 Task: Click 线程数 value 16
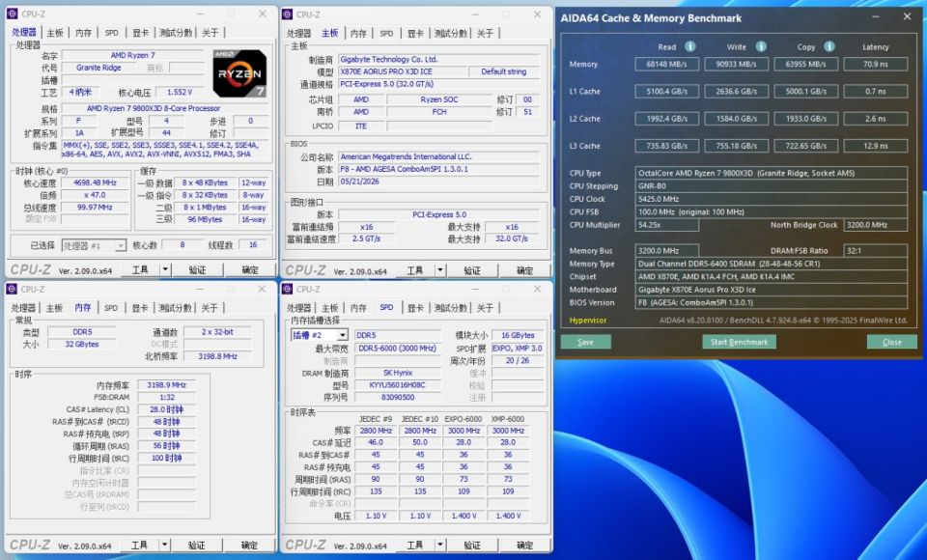click(x=253, y=245)
